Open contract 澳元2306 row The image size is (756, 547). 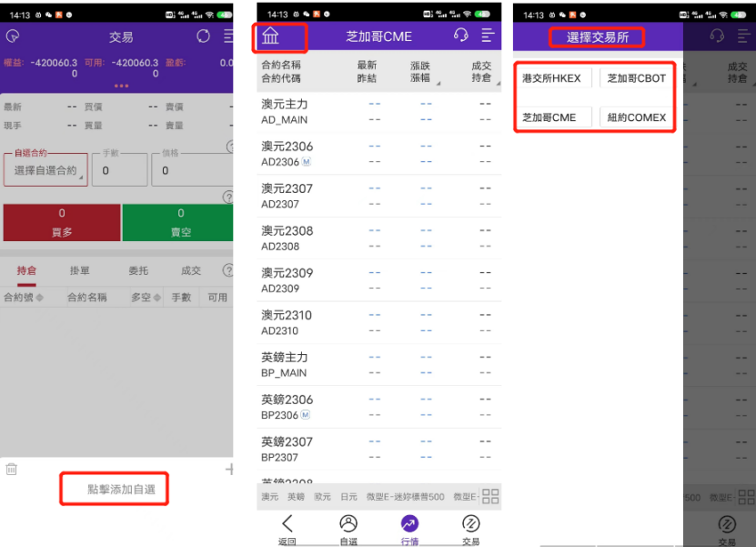(379, 154)
